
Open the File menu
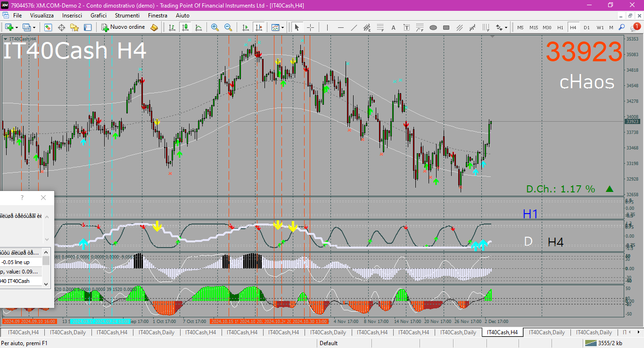pos(17,16)
